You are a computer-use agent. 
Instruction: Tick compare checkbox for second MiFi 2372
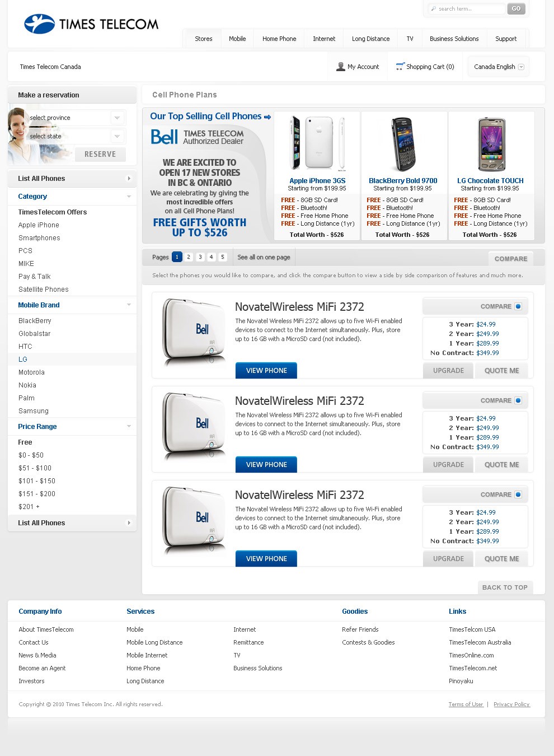click(x=518, y=400)
